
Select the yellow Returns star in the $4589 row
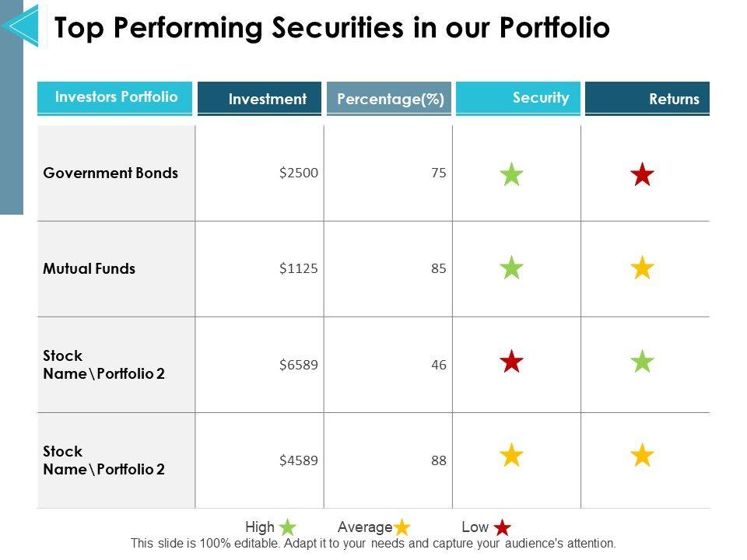pyautogui.click(x=642, y=455)
